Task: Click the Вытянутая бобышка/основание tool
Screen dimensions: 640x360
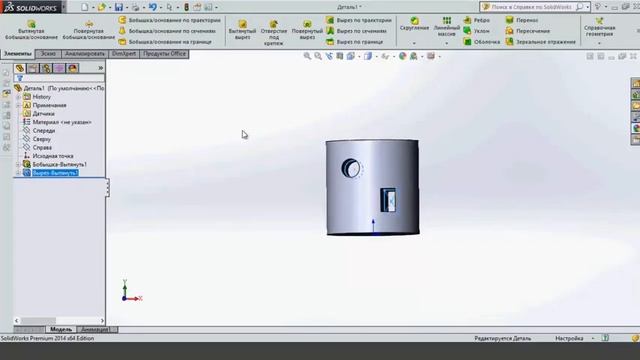Action: tap(31, 30)
